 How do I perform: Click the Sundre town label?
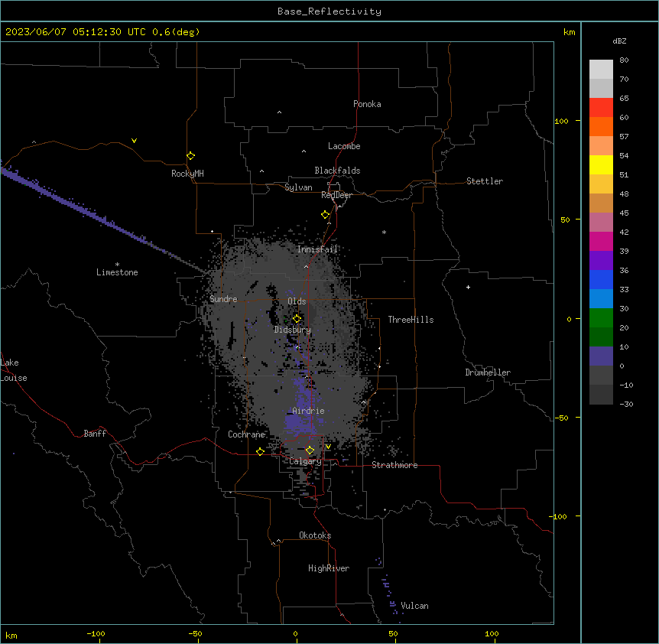click(x=223, y=299)
